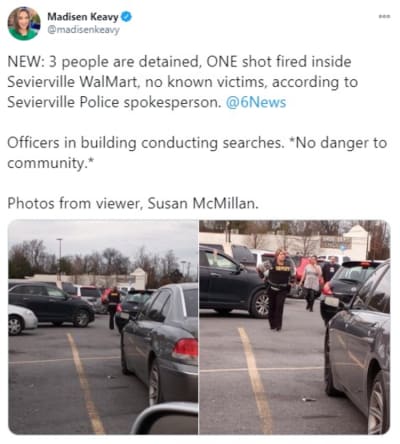Open the tweet's three-dot more options menu
The width and height of the screenshot is (400, 444).
pos(384,16)
